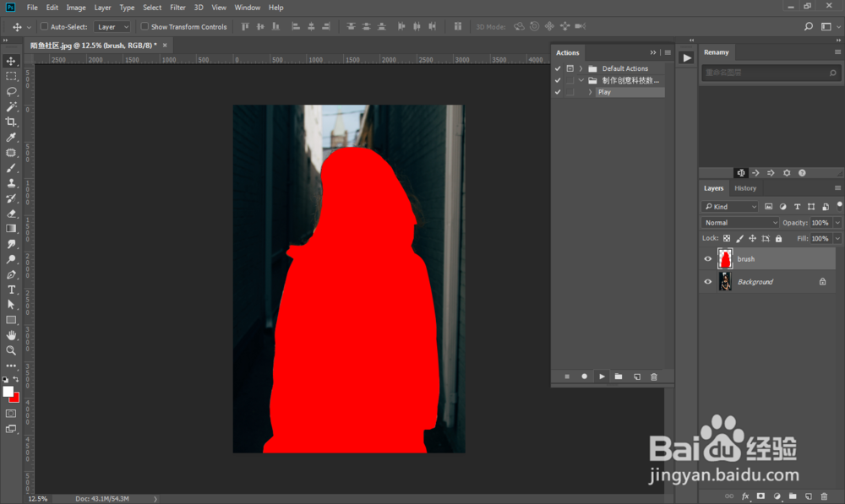
Task: Hide the brush layer visibility eye
Action: point(708,259)
